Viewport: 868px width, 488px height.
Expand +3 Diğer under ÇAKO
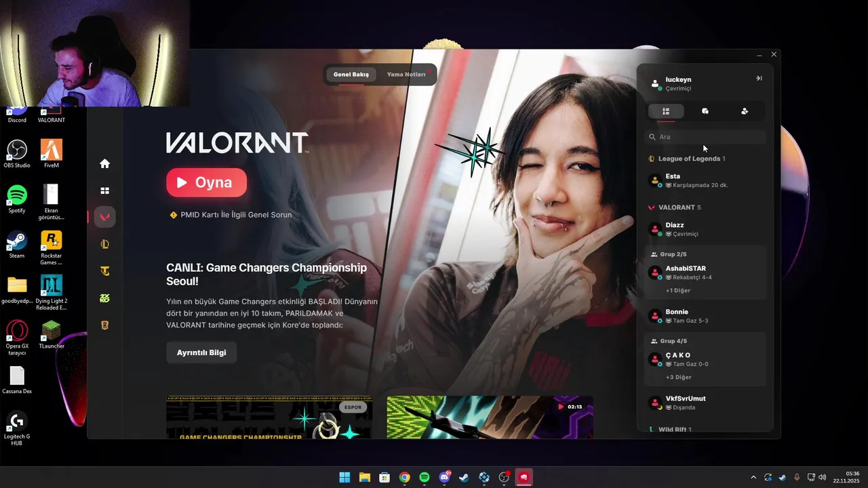pos(678,377)
